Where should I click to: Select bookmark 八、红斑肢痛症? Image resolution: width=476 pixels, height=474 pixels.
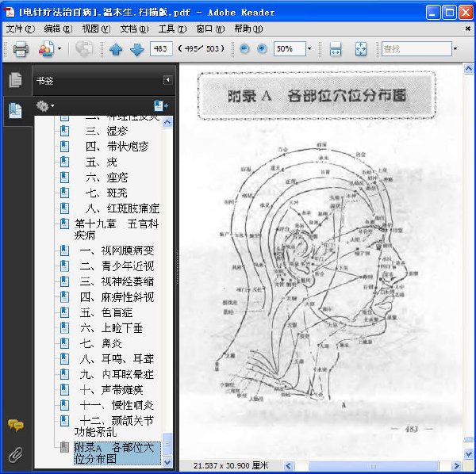click(122, 208)
